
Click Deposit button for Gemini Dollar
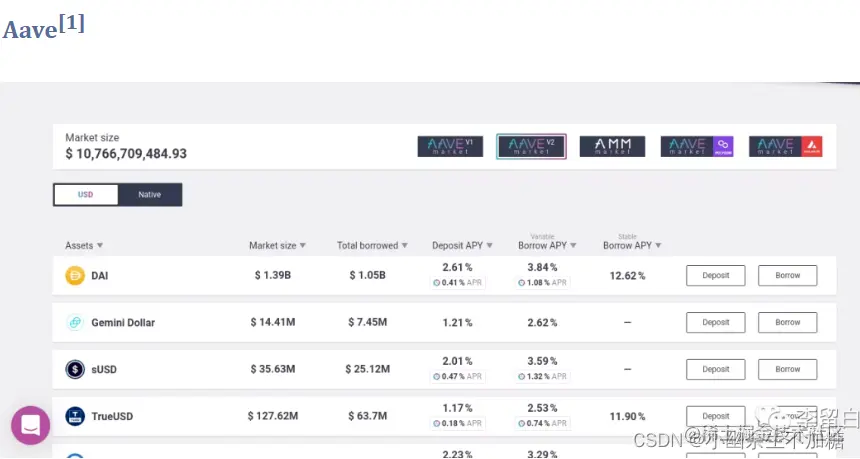pos(716,322)
